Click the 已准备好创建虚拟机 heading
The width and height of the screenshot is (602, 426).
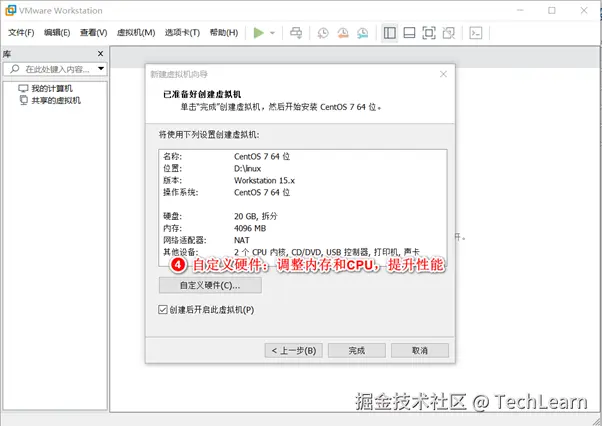click(x=202, y=94)
